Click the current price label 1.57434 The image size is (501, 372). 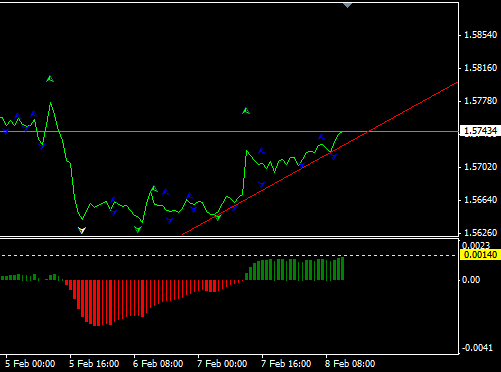[480, 131]
